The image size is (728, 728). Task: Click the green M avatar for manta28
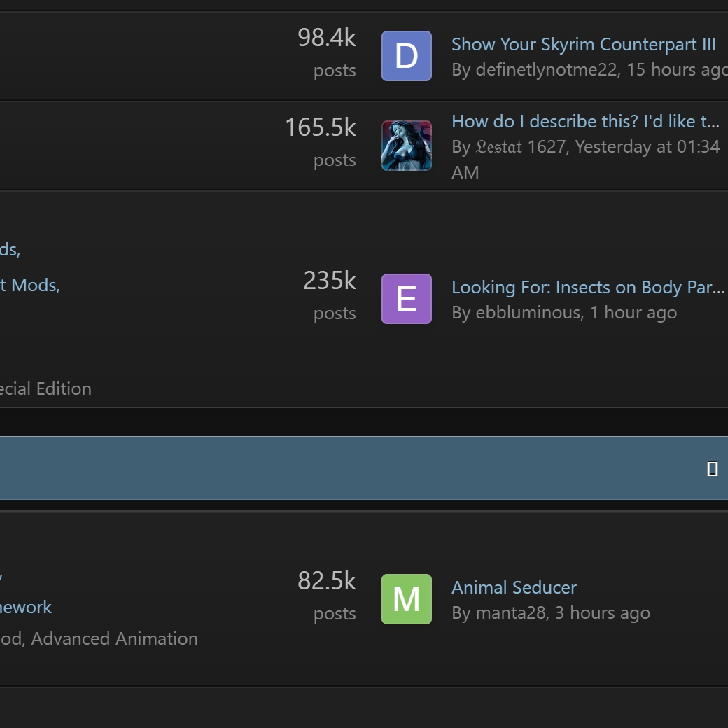tap(406, 599)
